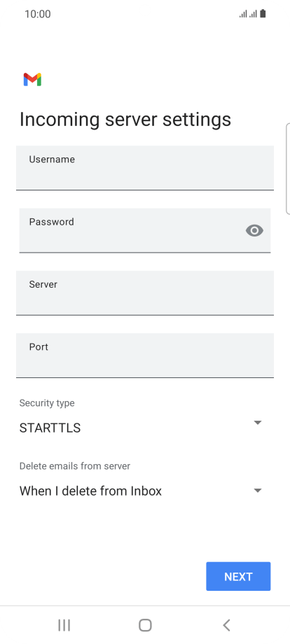Choose the When I delete from Inbox value
The image size is (290, 644).
91,491
